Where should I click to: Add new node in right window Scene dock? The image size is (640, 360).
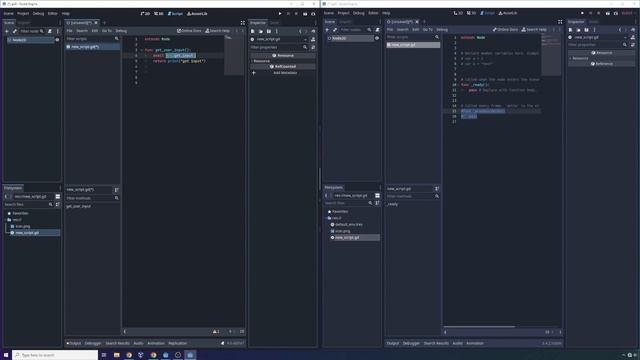point(327,30)
